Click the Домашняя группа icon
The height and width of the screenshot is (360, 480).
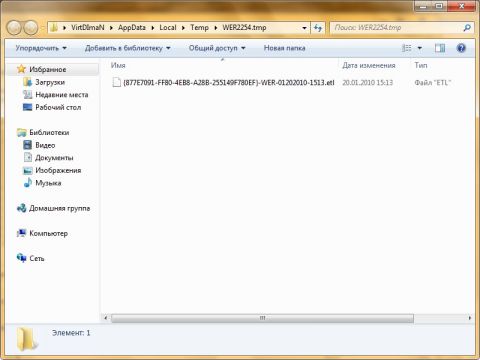point(22,208)
